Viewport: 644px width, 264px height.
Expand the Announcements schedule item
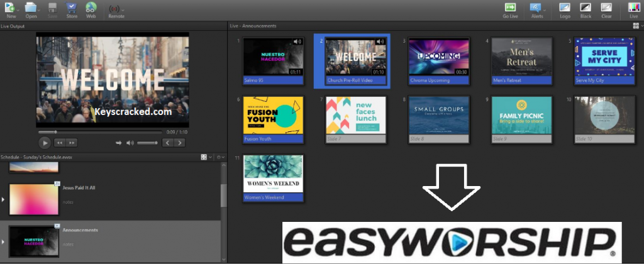pos(3,242)
